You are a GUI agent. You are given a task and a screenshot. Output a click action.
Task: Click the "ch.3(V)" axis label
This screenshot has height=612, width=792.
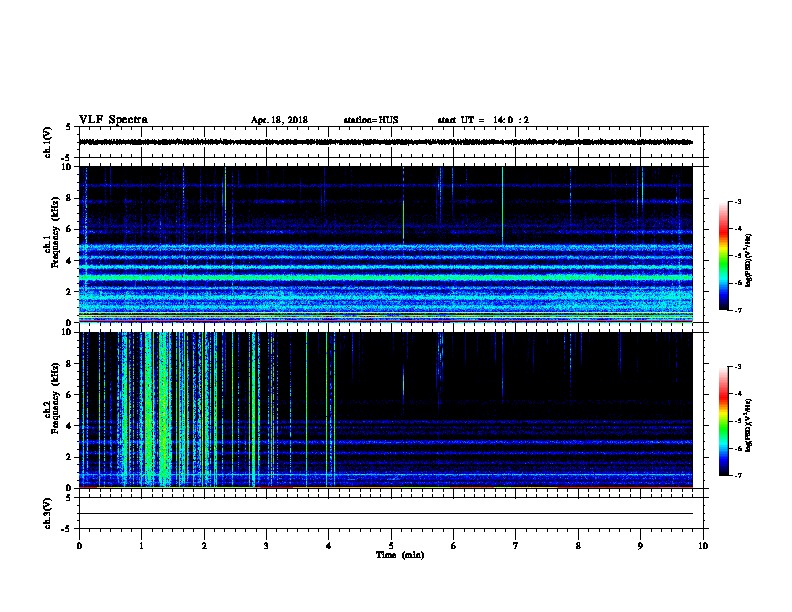(x=47, y=513)
